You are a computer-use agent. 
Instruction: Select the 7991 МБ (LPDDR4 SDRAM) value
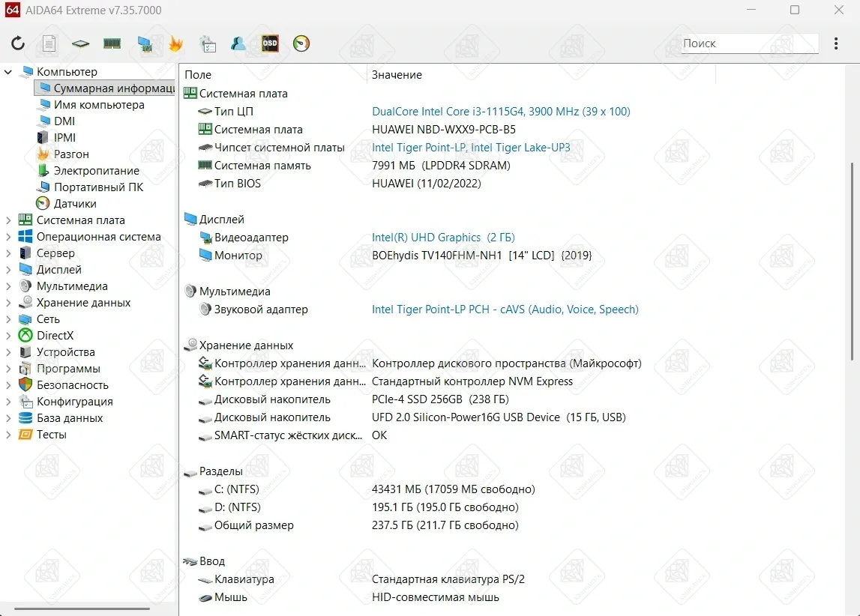(x=441, y=166)
